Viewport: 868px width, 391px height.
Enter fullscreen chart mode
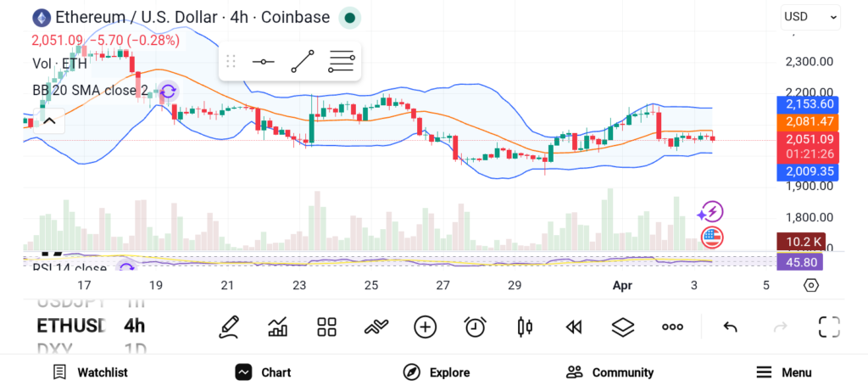click(x=828, y=327)
